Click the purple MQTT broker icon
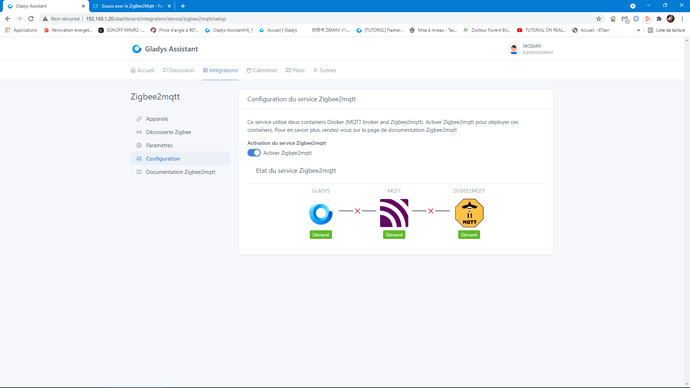690x388 pixels. click(394, 213)
